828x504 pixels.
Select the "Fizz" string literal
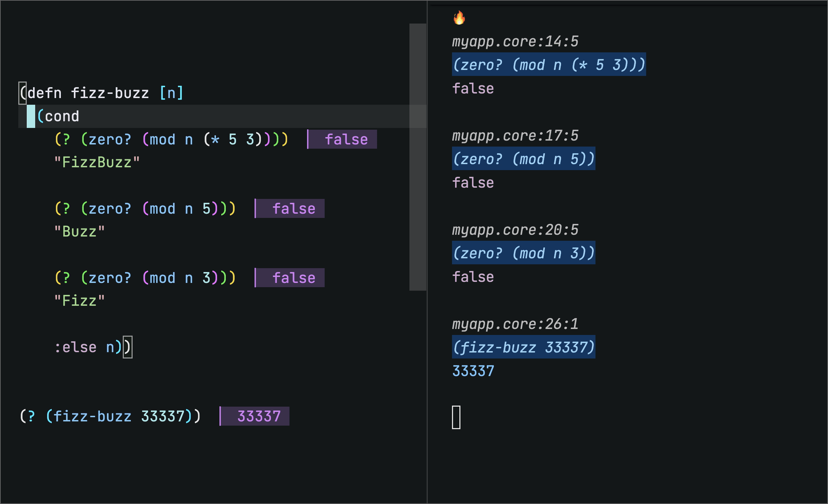[x=79, y=301]
